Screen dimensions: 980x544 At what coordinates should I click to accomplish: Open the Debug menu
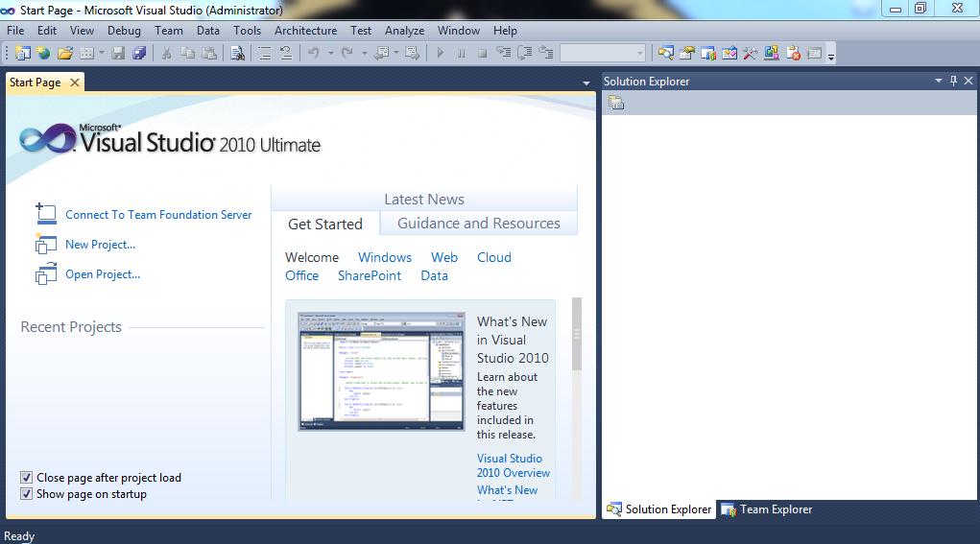(124, 31)
